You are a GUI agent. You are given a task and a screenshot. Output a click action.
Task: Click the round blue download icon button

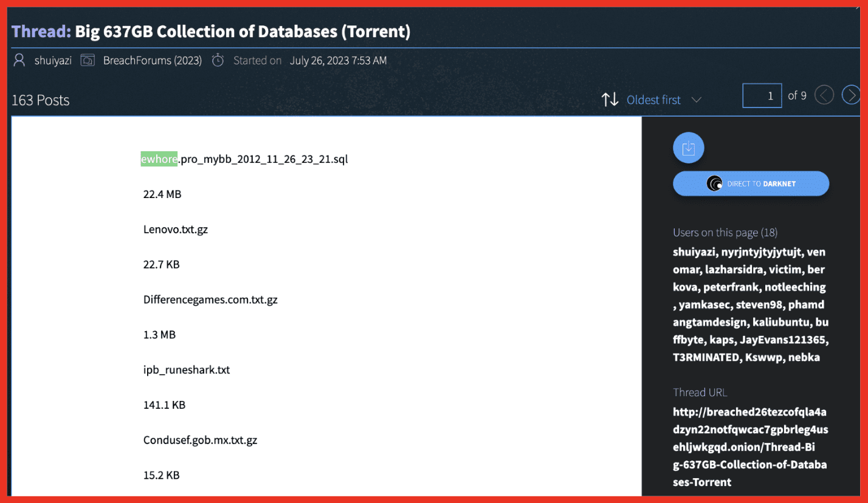coord(689,148)
